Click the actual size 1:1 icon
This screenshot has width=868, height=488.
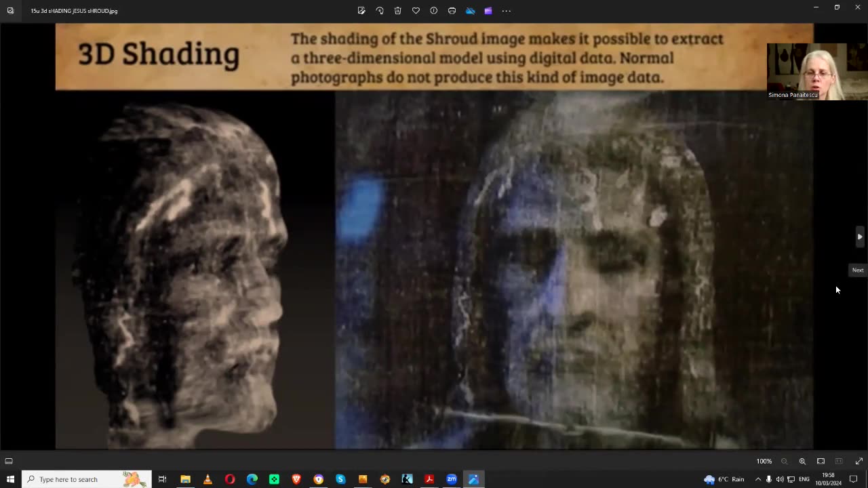coord(839,461)
